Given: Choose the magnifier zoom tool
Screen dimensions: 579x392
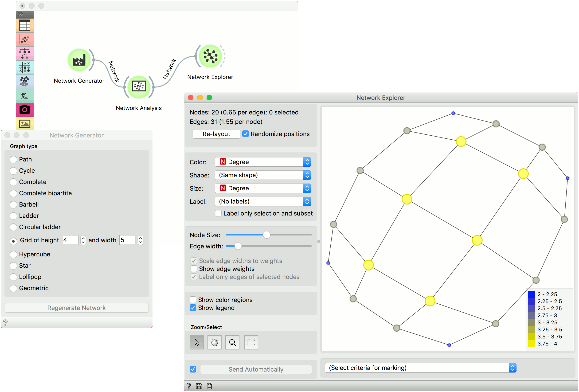Looking at the screenshot, I should coord(232,342).
